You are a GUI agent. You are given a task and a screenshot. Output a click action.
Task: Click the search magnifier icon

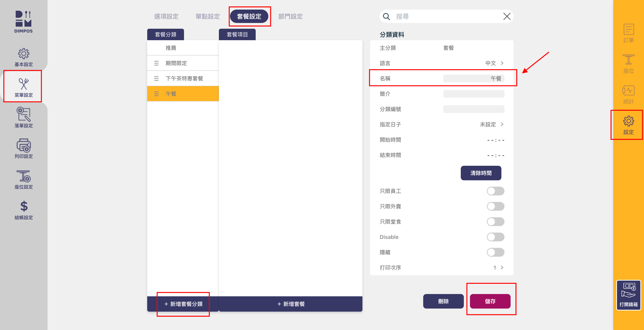[386, 16]
